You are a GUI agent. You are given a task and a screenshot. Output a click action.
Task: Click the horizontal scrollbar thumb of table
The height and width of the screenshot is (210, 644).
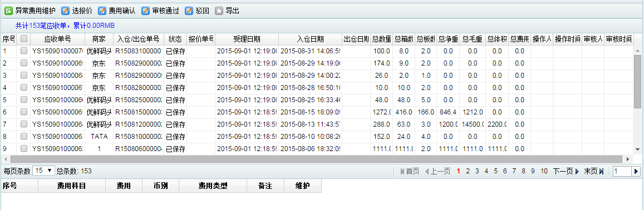coord(316,159)
